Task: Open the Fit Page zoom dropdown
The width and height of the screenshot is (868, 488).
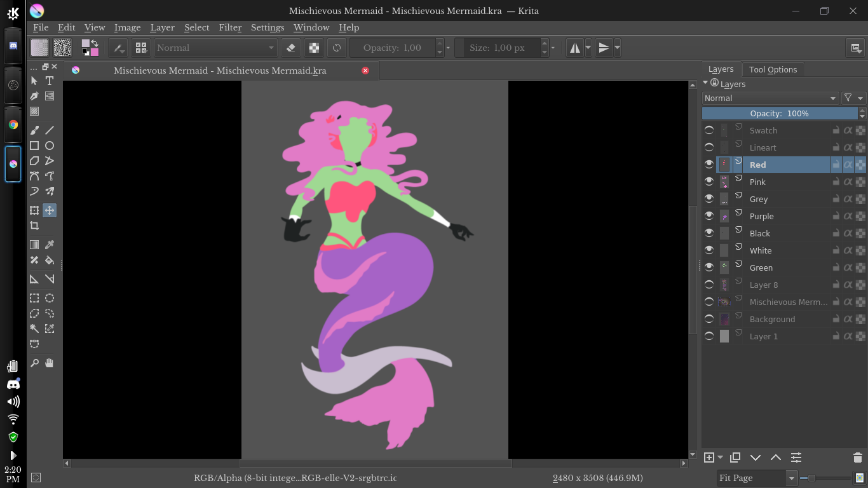Action: (x=756, y=478)
